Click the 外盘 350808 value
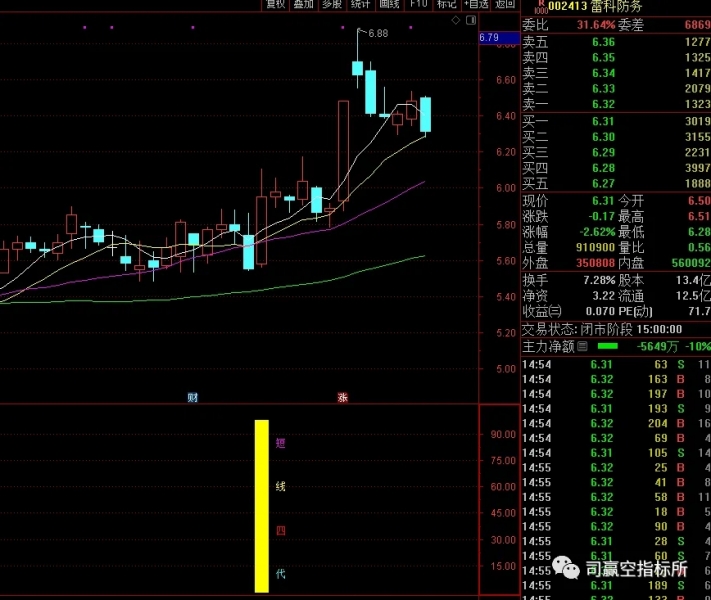This screenshot has height=600, width=711. [595, 263]
